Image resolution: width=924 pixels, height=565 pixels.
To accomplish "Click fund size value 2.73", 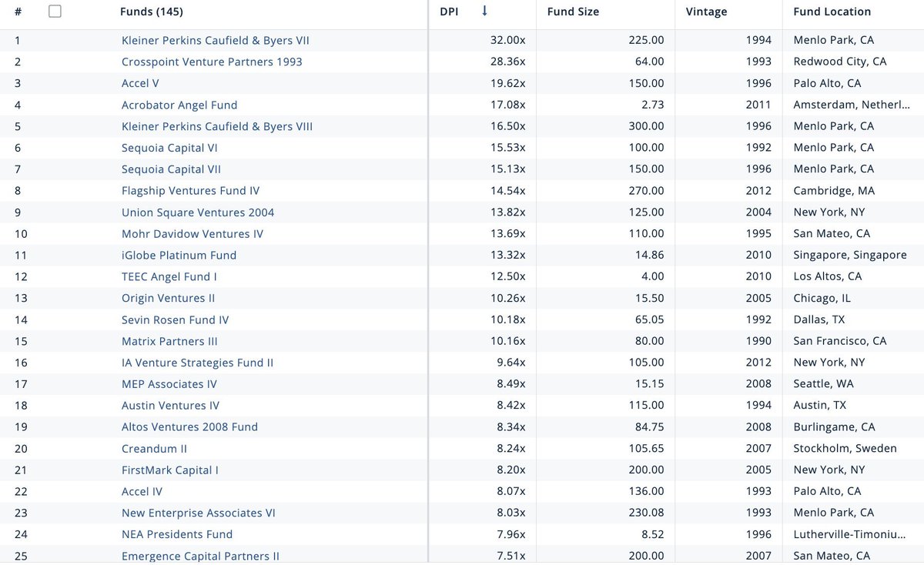I will coord(651,105).
